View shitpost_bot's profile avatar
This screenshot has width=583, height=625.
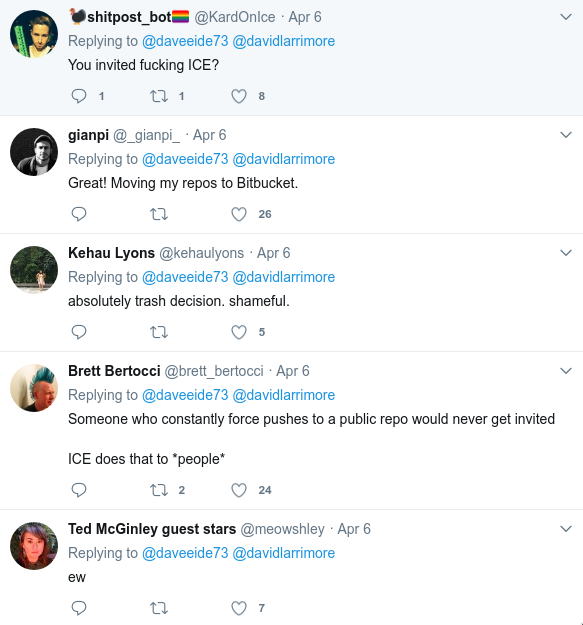(34, 34)
